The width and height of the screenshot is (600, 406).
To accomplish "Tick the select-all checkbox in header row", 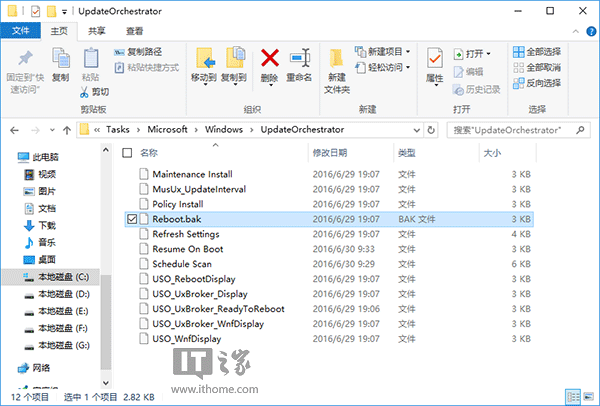I will 127,153.
